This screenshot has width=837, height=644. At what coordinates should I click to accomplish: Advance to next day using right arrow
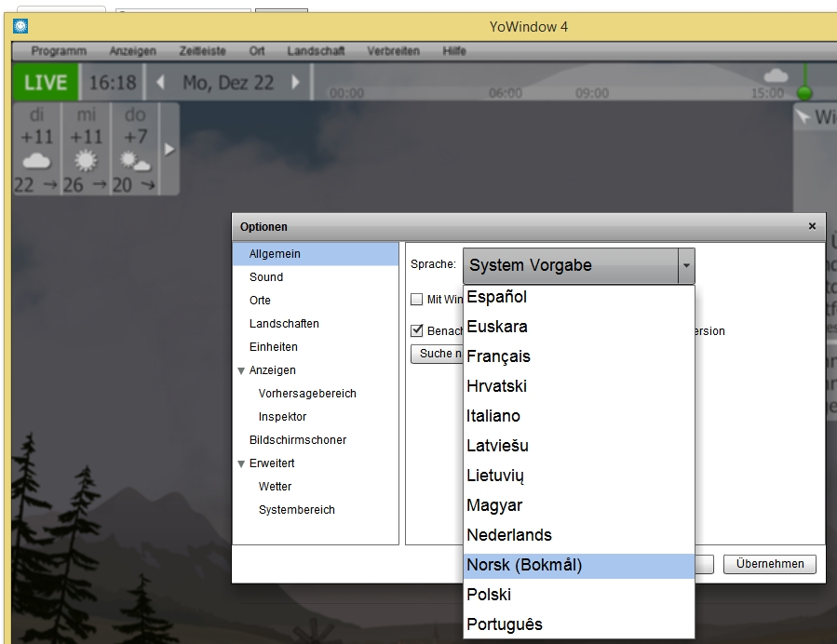(x=296, y=83)
